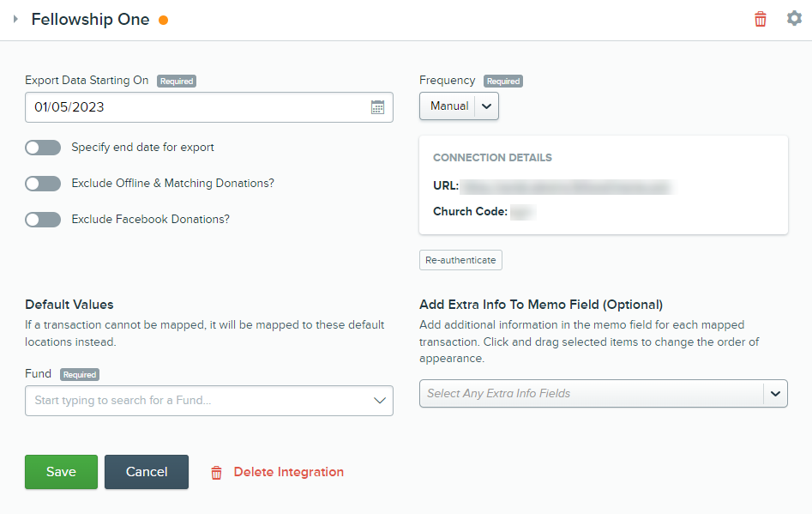
Task: Click the Church Code label
Action: 470,211
